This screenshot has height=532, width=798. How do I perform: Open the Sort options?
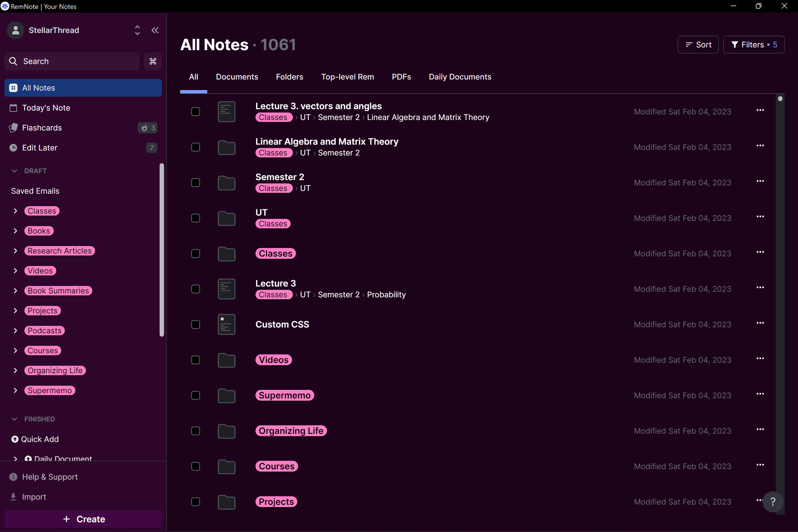tap(698, 45)
